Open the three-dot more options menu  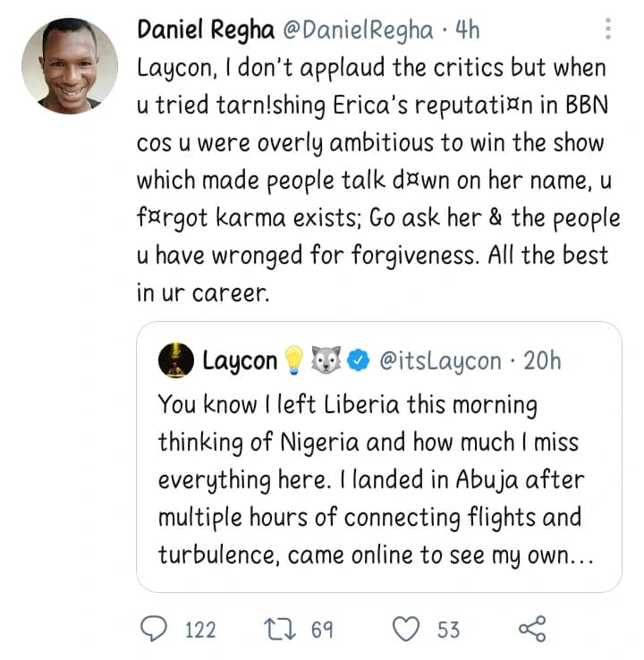(x=608, y=30)
